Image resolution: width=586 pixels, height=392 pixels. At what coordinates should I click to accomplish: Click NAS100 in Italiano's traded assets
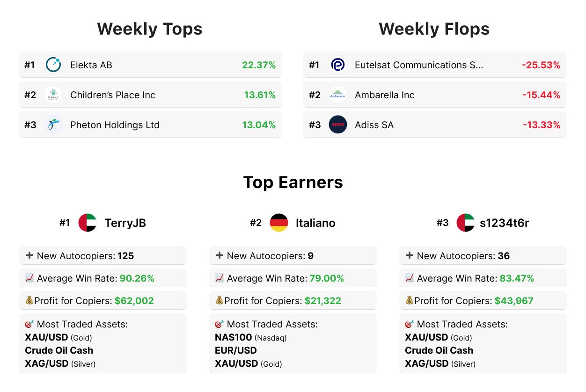pos(234,337)
